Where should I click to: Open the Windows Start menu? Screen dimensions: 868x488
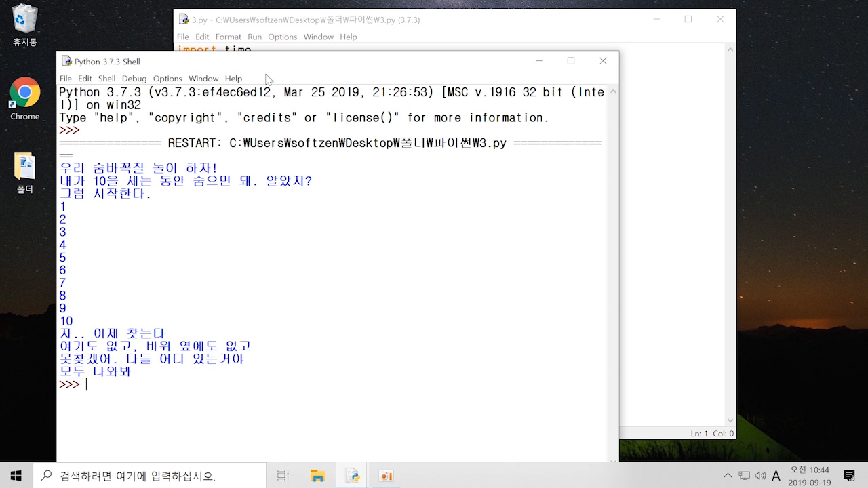pyautogui.click(x=16, y=475)
